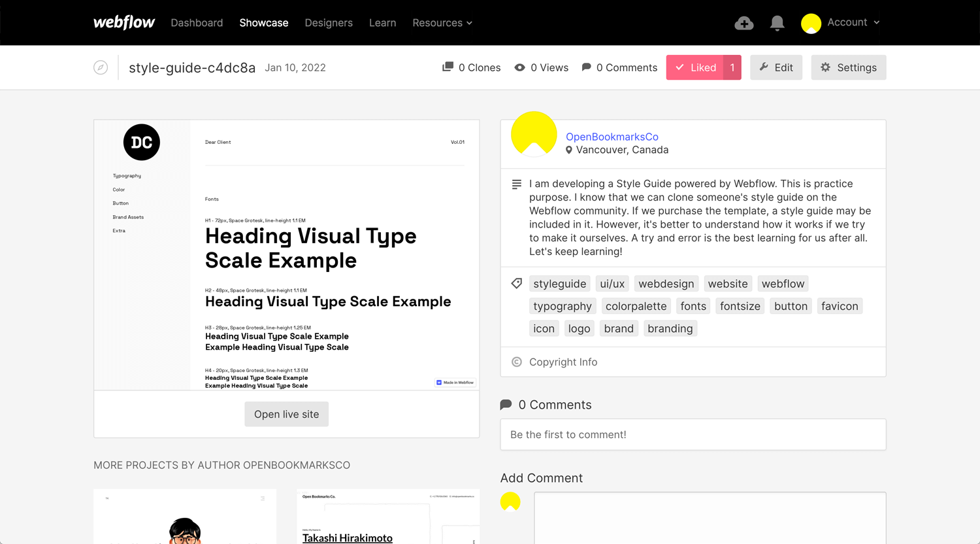Viewport: 980px width, 544px height.
Task: Click Typography in preview sidebar
Action: coord(127,176)
